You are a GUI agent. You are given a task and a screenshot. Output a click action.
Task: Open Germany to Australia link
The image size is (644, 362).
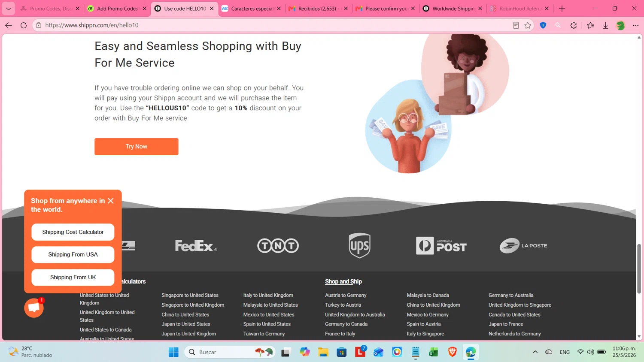coord(511,296)
